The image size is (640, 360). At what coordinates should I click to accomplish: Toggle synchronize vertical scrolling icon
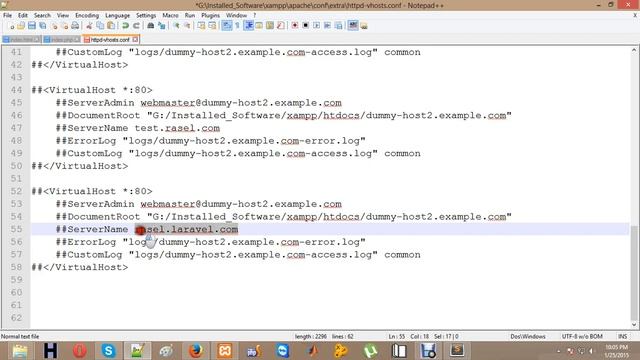pyautogui.click(x=201, y=26)
